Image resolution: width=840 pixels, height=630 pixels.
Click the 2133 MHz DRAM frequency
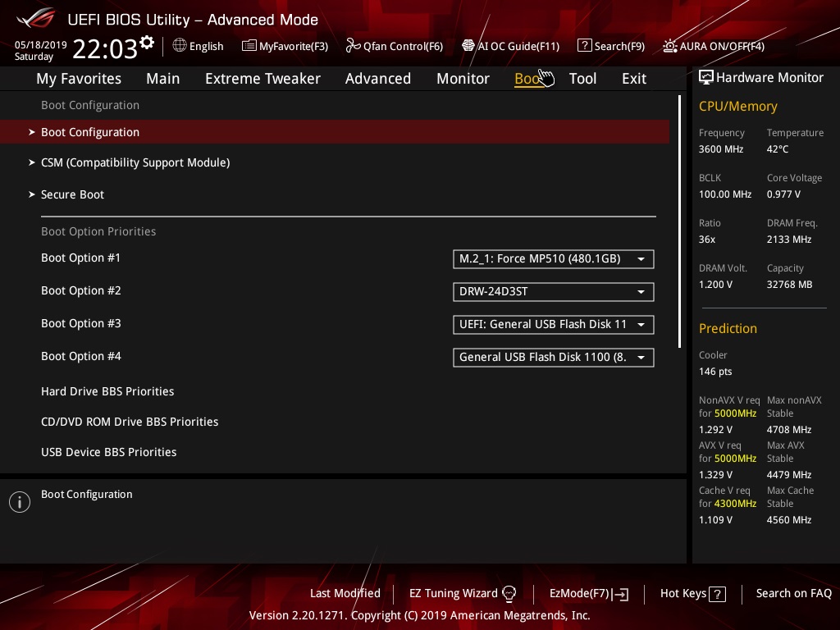click(x=789, y=239)
